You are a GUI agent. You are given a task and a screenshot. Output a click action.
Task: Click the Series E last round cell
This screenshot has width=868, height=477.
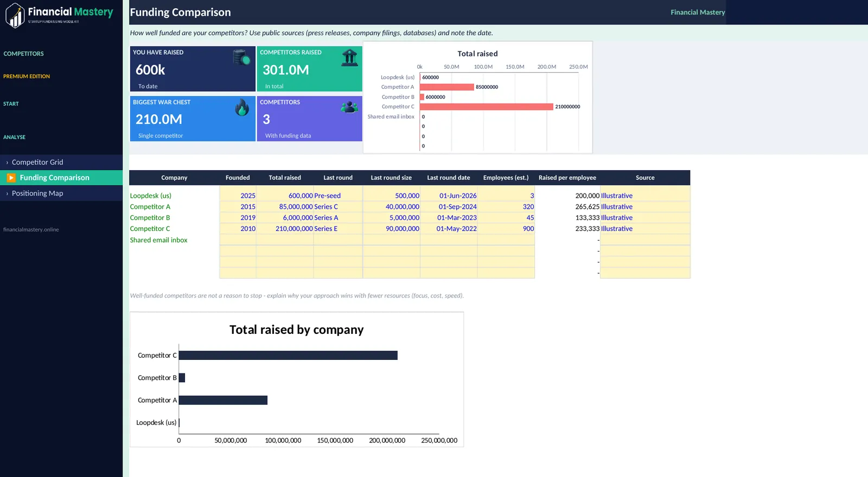pyautogui.click(x=338, y=229)
